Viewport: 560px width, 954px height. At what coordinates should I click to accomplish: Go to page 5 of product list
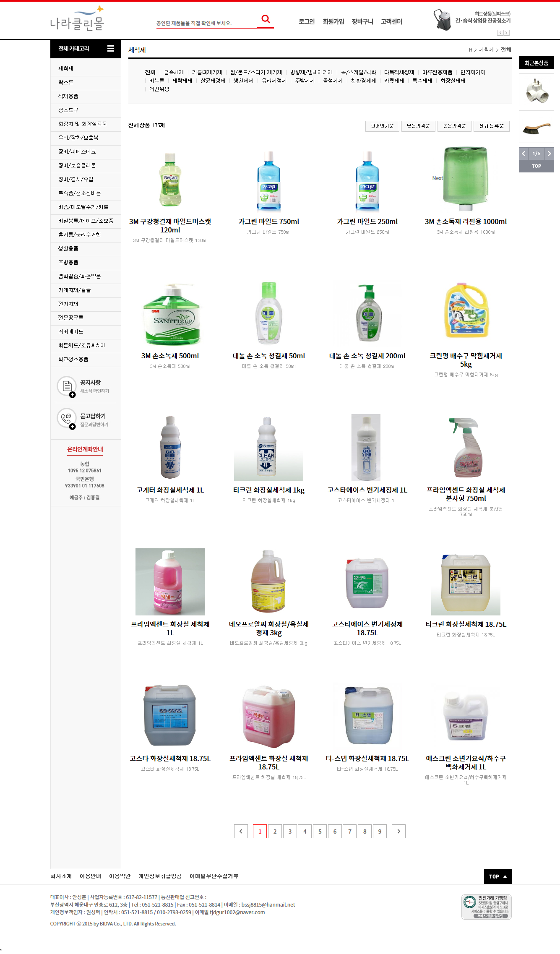click(320, 831)
